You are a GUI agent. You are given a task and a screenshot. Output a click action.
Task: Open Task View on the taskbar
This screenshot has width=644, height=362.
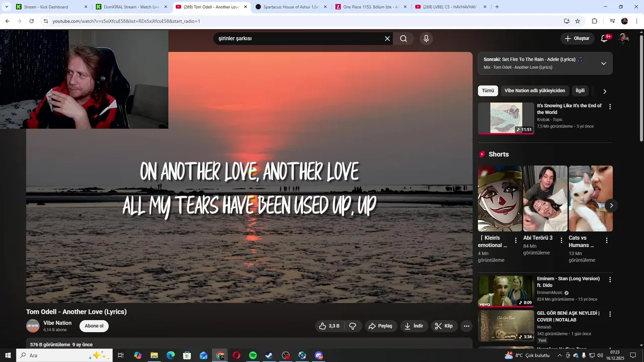[121, 355]
